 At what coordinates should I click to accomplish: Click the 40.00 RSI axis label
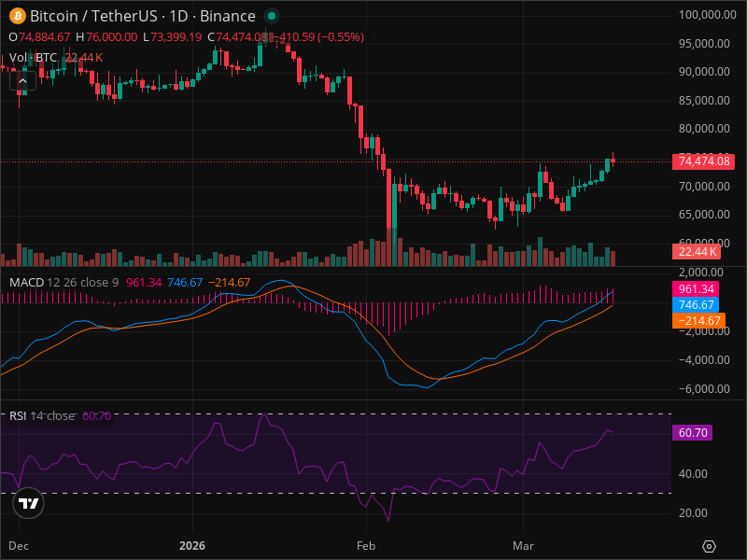pos(693,474)
